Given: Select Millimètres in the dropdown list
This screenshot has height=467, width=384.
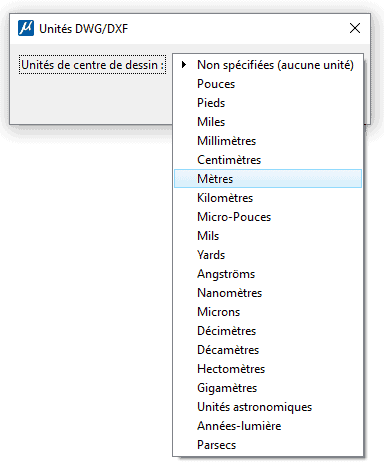Looking at the screenshot, I should (268, 141).
